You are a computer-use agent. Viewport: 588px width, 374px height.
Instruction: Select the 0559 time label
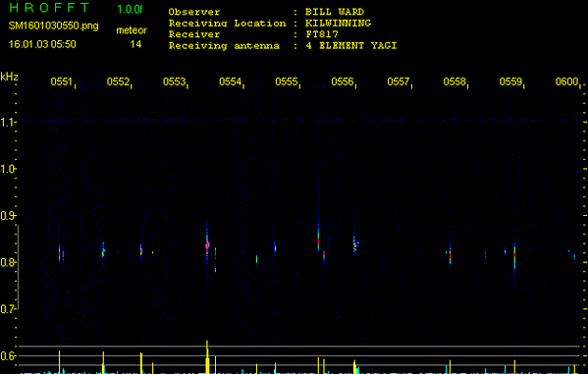[510, 81]
